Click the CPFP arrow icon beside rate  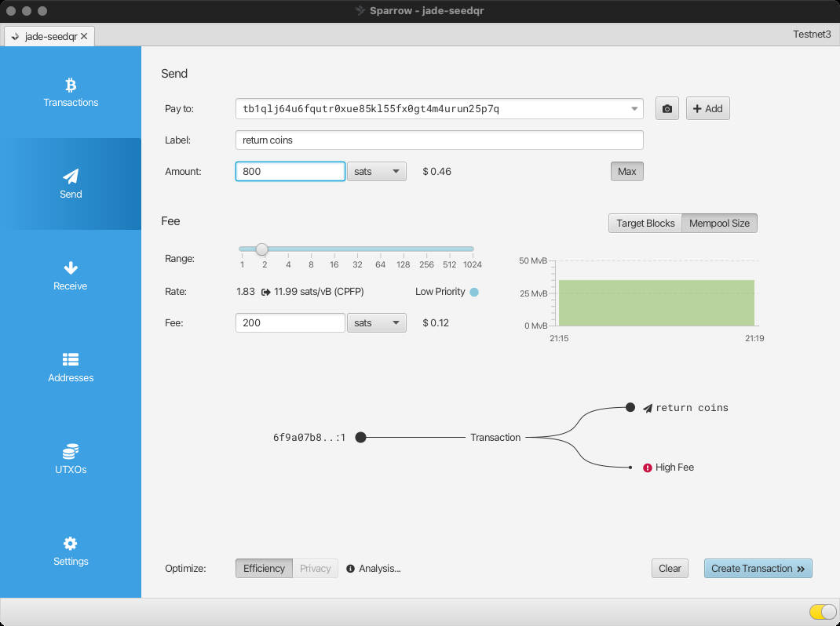point(265,292)
